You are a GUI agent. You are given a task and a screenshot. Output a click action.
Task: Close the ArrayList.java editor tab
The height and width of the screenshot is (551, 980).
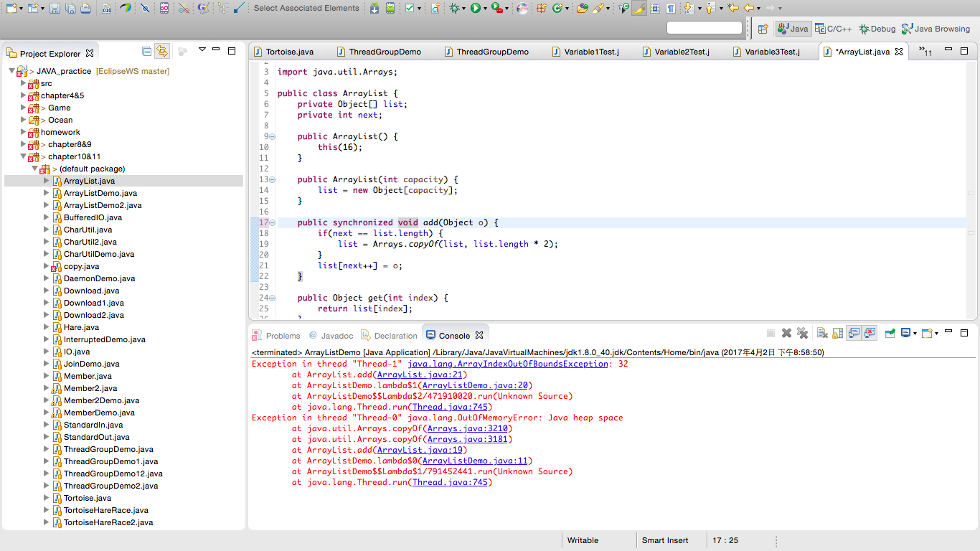[899, 52]
